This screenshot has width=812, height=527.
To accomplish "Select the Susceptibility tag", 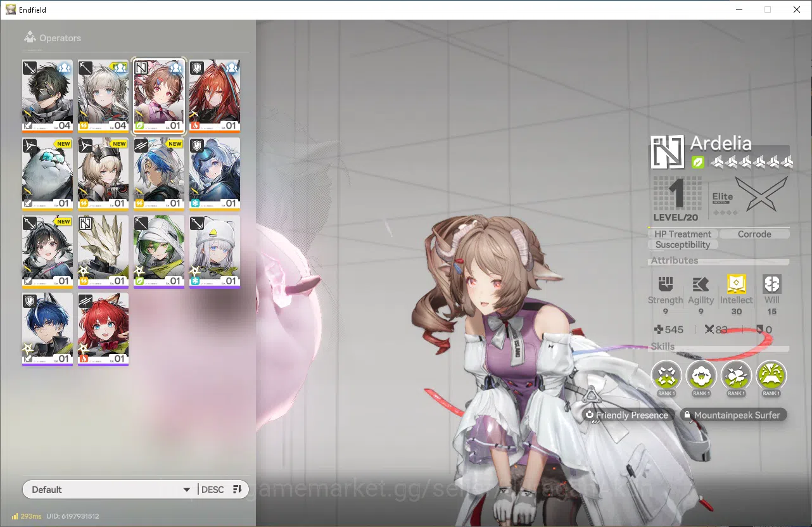I will [683, 244].
